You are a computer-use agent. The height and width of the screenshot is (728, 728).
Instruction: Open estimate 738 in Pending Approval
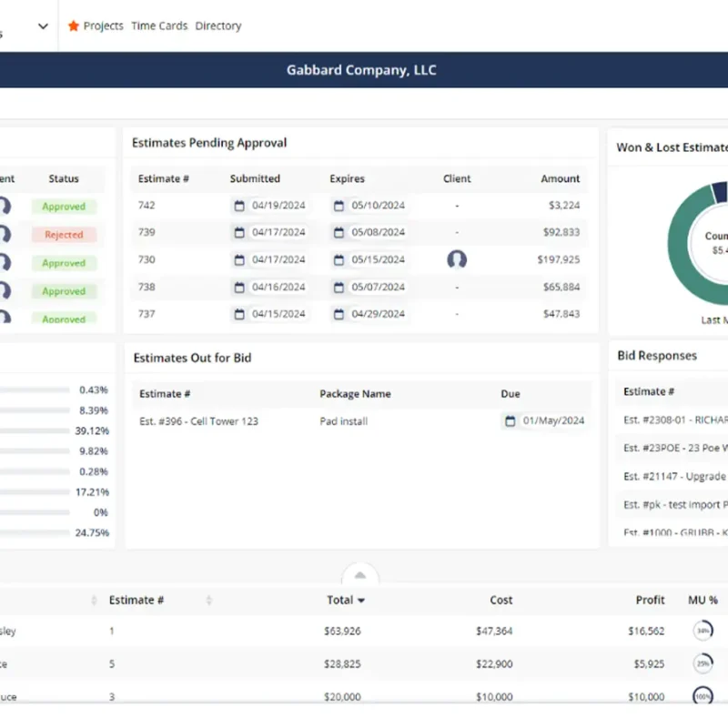pyautogui.click(x=147, y=287)
